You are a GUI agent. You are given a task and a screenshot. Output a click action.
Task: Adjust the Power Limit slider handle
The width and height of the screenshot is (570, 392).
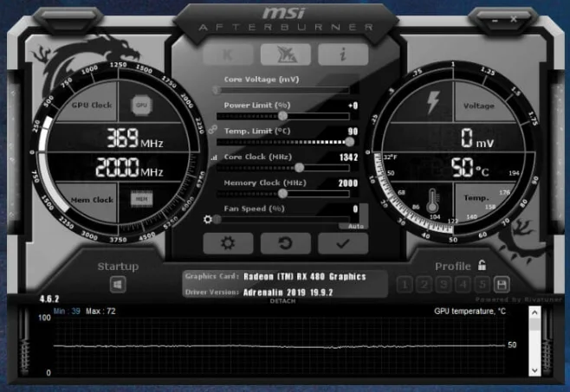282,116
